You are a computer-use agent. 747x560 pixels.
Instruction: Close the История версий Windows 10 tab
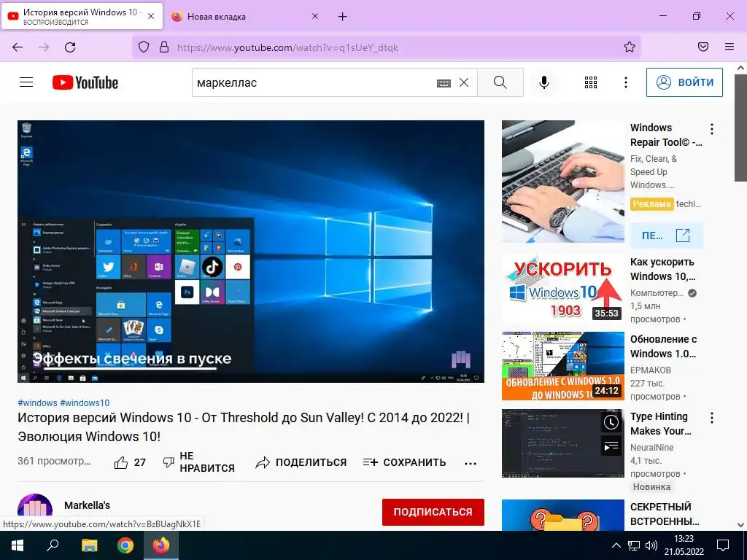pyautogui.click(x=151, y=16)
